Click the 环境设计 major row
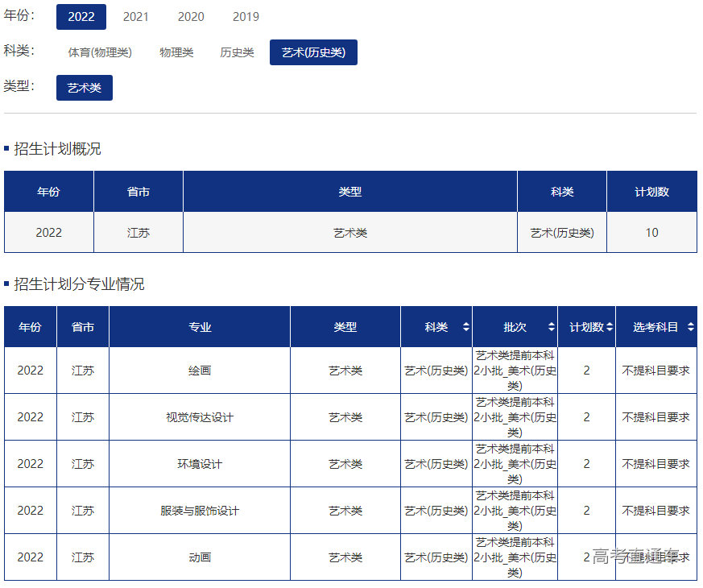Screen dimensions: 703x588 point(200,464)
